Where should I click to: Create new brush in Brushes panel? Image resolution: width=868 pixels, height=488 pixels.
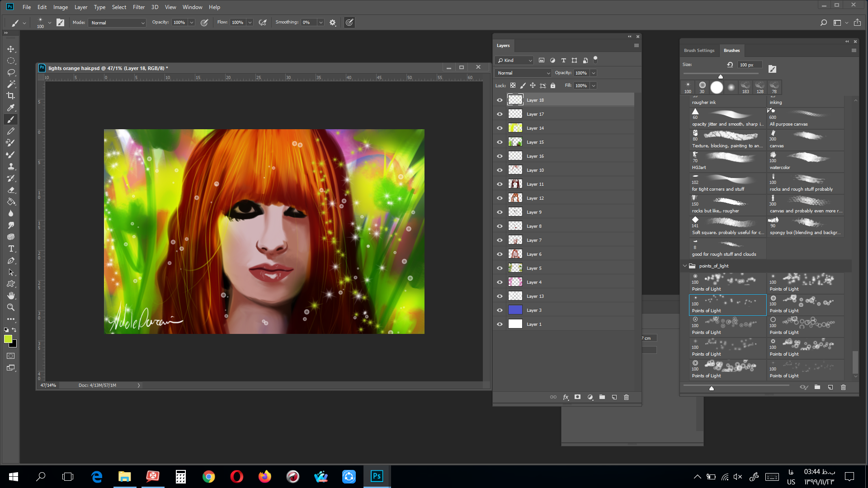(830, 387)
